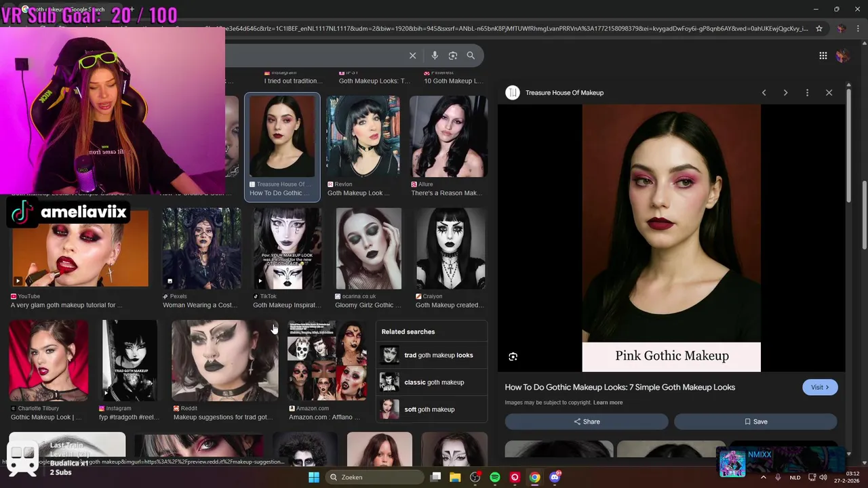Image resolution: width=868 pixels, height=488 pixels.
Task: Share the Pink Gothic Makeup image
Action: [587, 422]
